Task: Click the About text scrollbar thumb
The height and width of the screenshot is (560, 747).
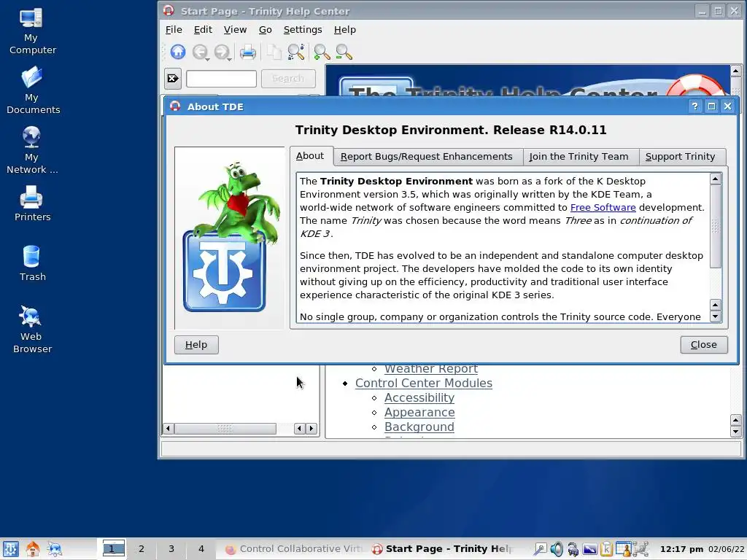Action: [715, 227]
